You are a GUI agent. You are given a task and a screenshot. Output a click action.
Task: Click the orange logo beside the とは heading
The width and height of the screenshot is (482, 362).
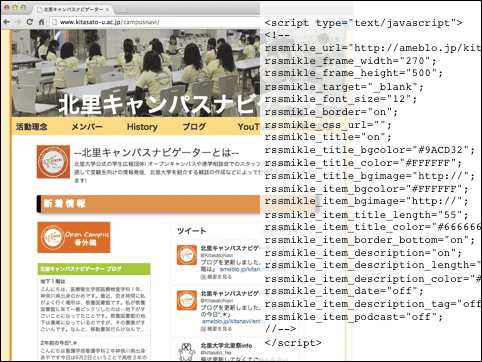click(x=53, y=162)
